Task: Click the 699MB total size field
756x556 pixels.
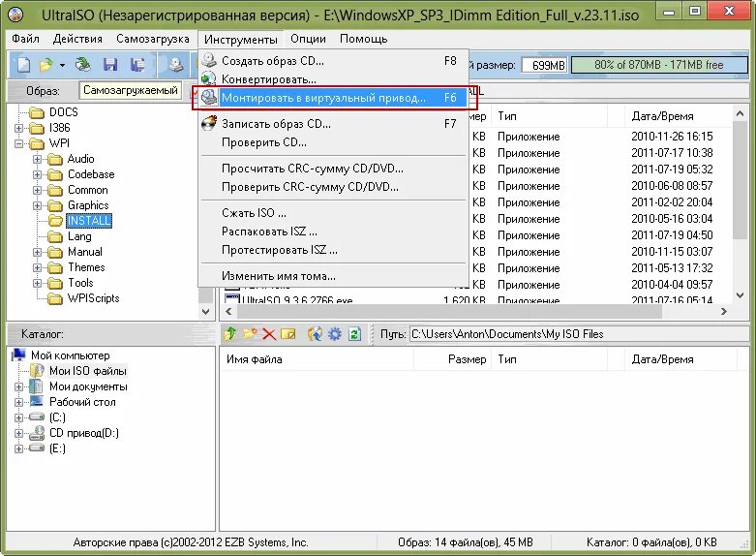Action: [544, 65]
